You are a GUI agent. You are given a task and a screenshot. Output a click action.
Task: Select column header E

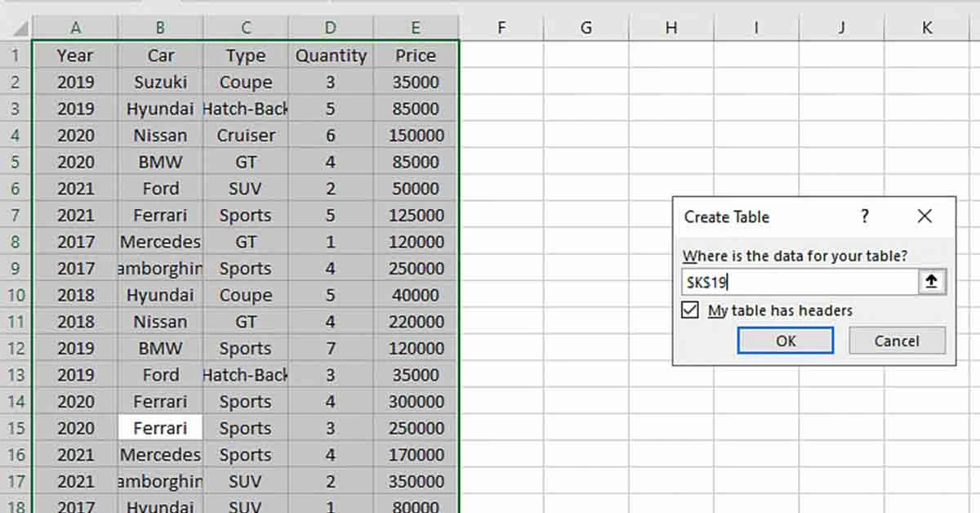[415, 26]
